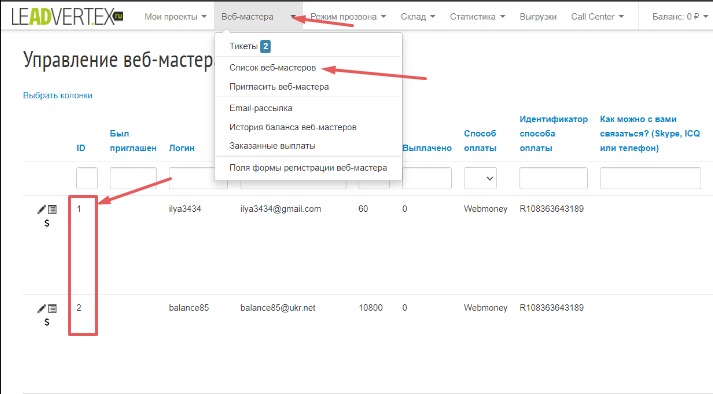Click the LeadVertex logo
The width and height of the screenshot is (713, 394).
pos(67,16)
